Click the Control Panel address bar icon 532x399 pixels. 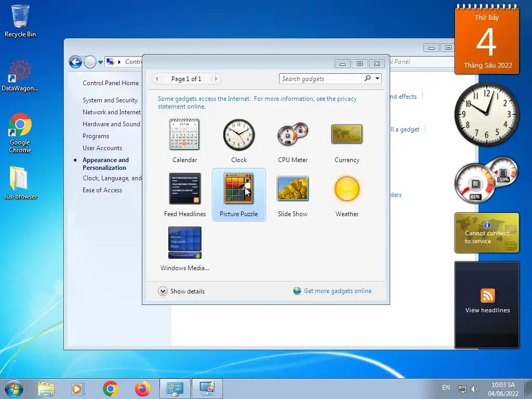coord(110,62)
